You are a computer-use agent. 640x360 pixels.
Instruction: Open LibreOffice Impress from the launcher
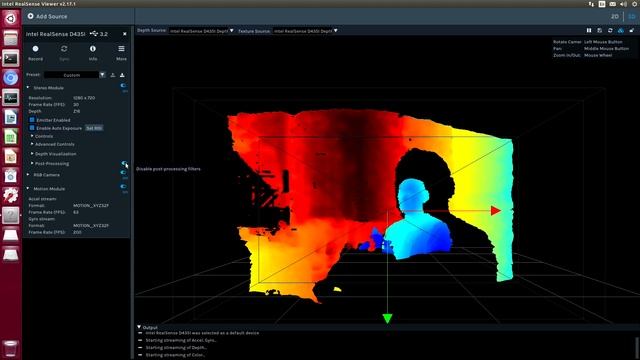(11, 156)
